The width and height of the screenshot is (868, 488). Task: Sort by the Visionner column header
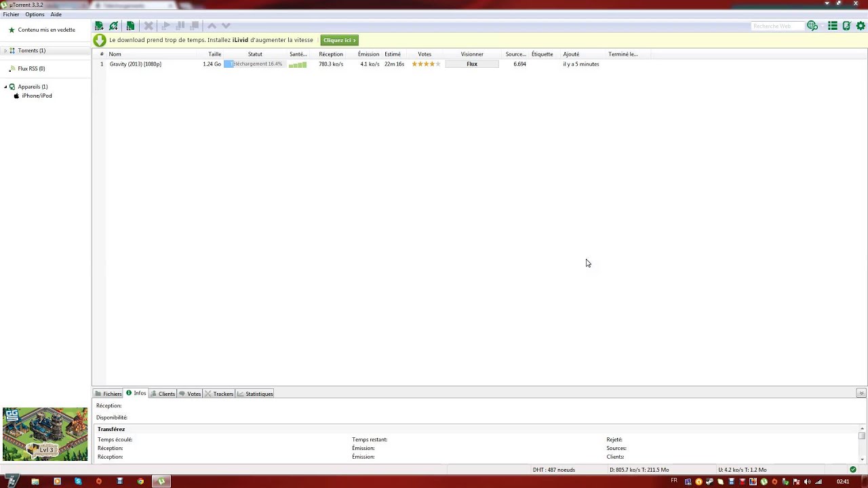(472, 54)
